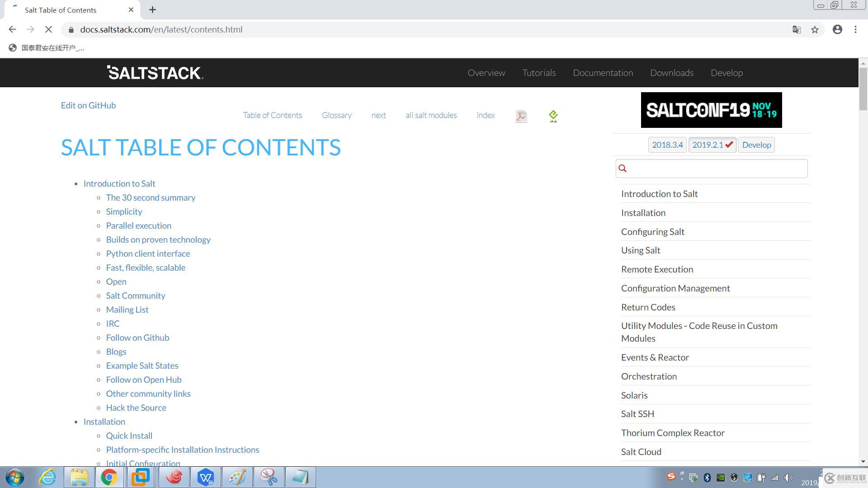Download the PDF version of docs

pos(521,116)
